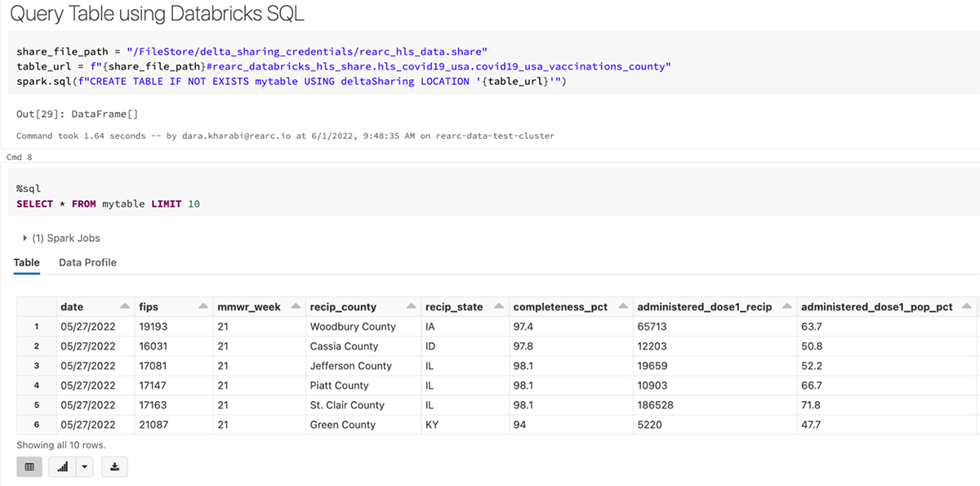Click the bar chart visualization icon
The width and height of the screenshot is (980, 486).
pyautogui.click(x=62, y=466)
